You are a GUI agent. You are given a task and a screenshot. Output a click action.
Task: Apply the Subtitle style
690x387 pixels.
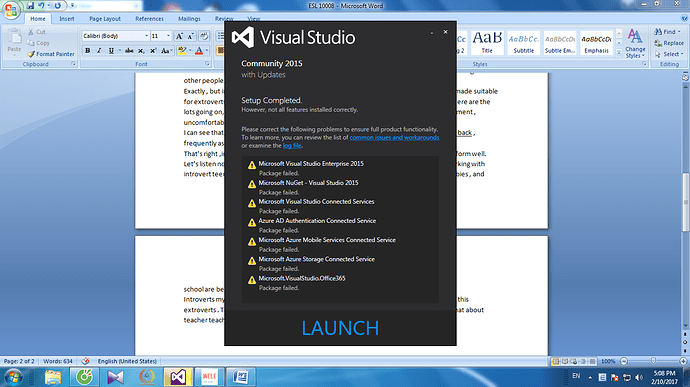point(523,43)
